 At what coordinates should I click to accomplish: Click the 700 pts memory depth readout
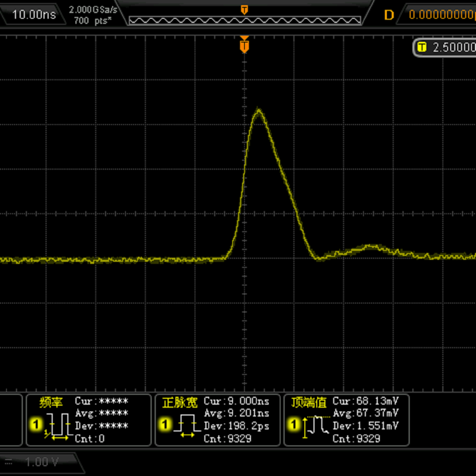[x=92, y=21]
